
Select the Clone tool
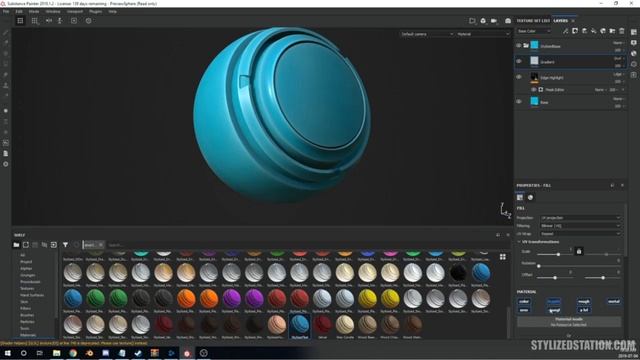pyautogui.click(x=6, y=85)
